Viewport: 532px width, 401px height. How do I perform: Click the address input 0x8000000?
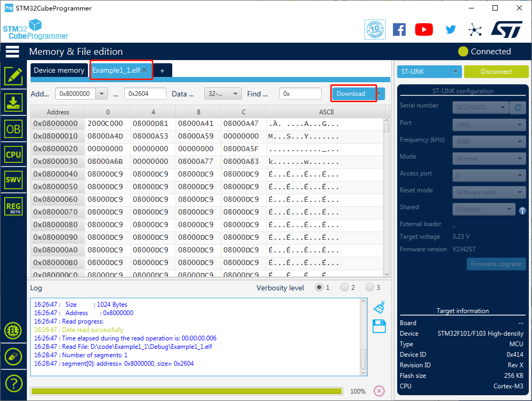click(x=76, y=94)
